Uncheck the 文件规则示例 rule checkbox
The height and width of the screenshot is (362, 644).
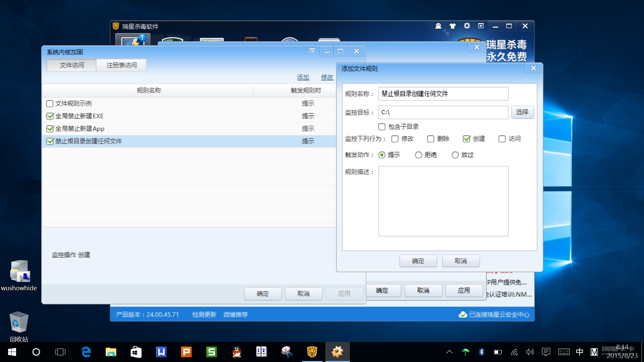[50, 104]
